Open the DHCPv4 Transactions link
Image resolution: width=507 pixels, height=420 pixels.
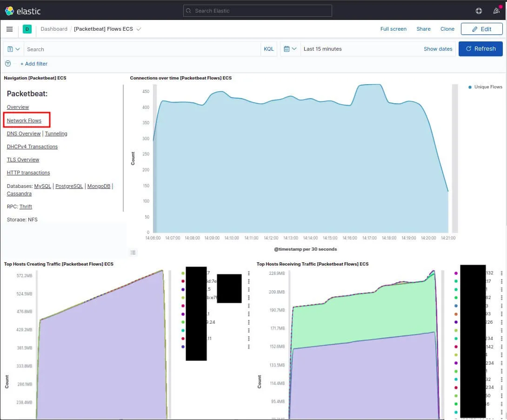tap(33, 147)
